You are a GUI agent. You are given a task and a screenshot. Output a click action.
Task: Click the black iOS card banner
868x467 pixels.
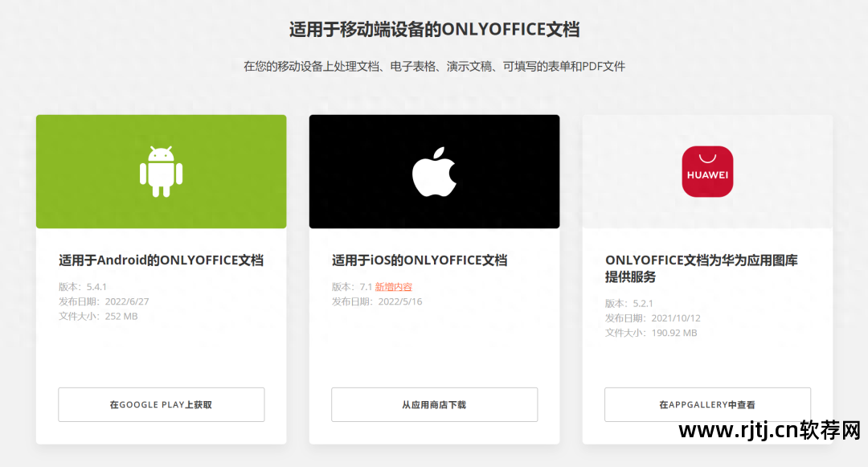coord(434,171)
